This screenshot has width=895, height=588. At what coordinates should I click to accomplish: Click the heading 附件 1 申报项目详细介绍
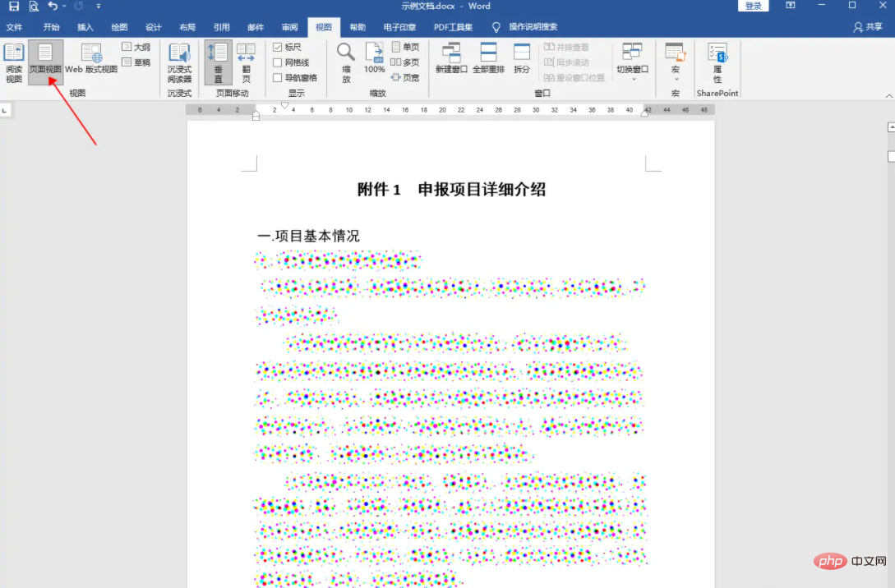point(451,190)
